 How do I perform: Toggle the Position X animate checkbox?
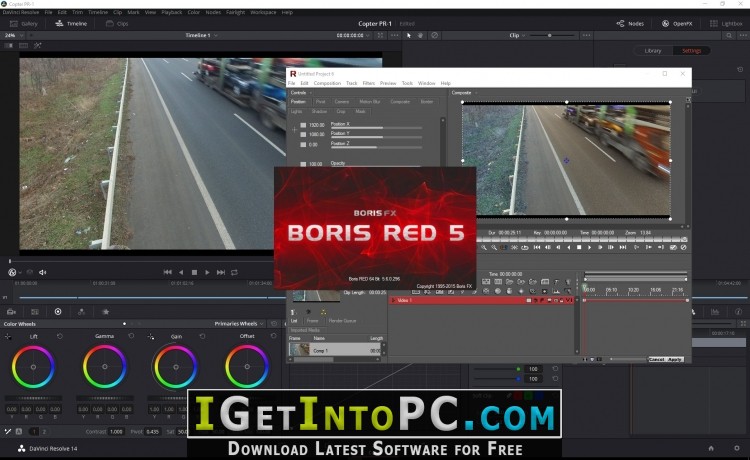click(x=303, y=125)
